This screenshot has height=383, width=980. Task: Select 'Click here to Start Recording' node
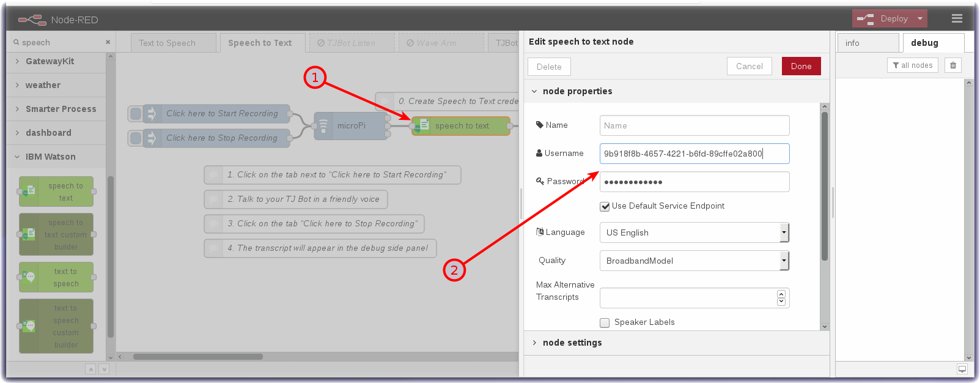coord(217,113)
